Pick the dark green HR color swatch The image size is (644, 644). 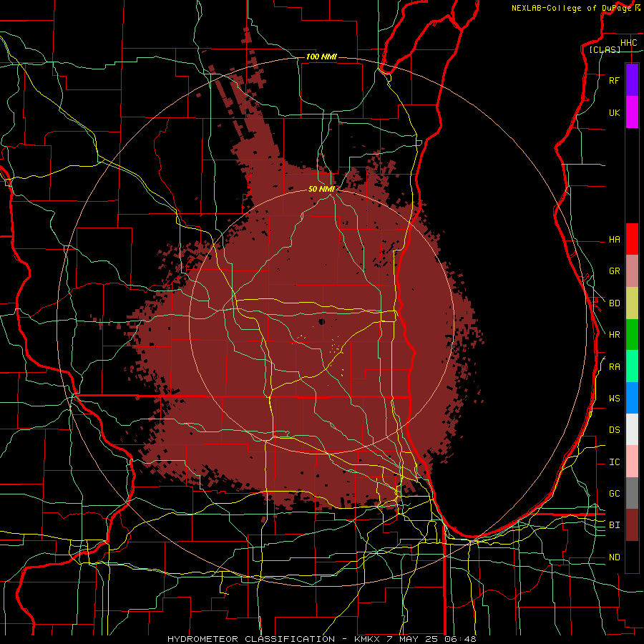632,335
